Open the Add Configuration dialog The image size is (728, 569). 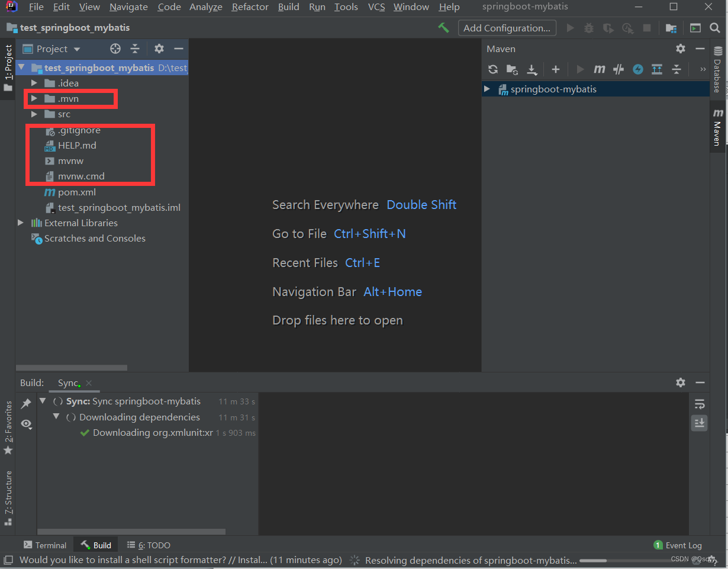coord(507,27)
